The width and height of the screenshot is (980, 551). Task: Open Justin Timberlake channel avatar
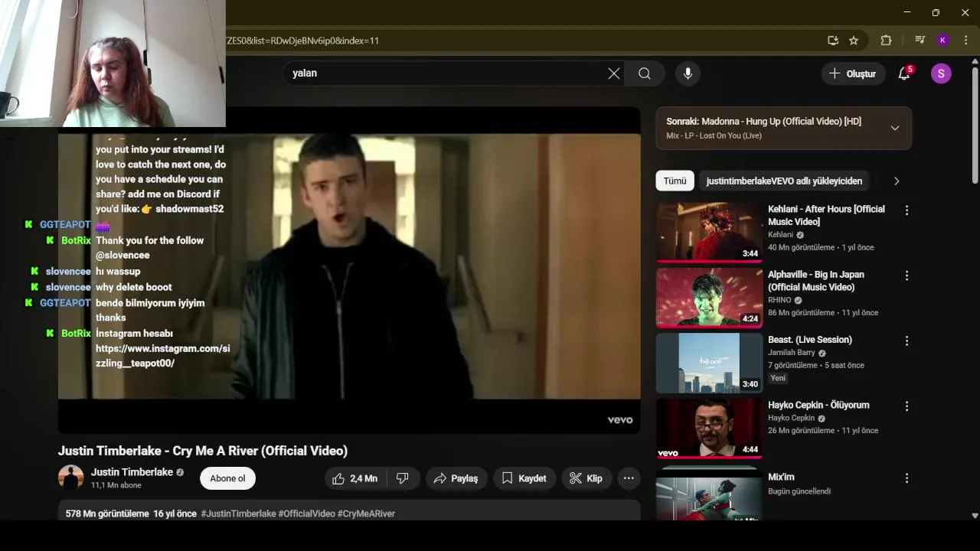click(71, 478)
